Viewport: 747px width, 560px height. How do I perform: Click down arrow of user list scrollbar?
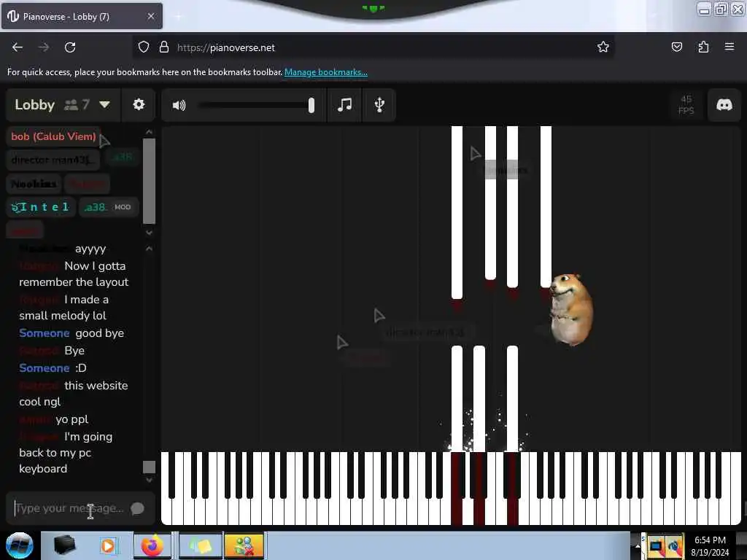[149, 233]
